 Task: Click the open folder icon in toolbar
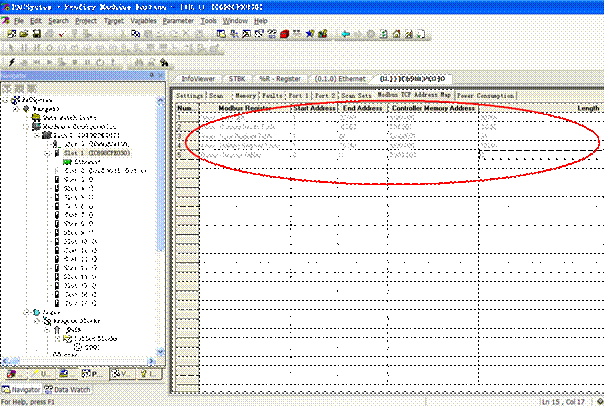click(23, 33)
